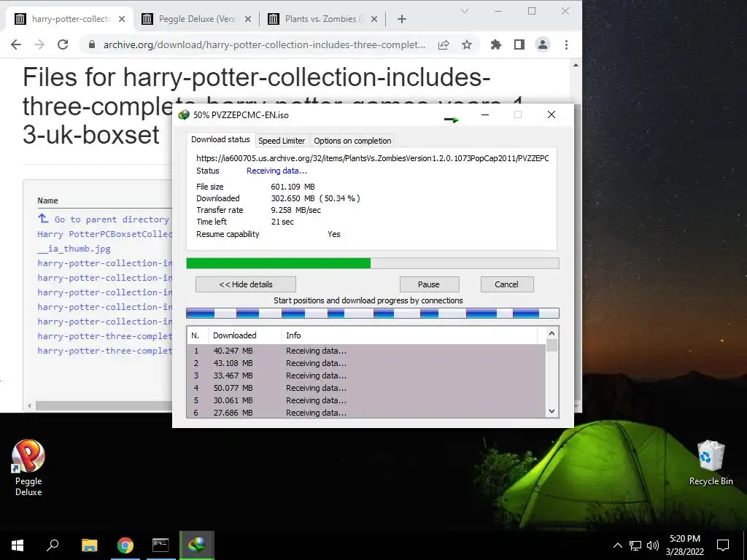
Task: Switch to Plants vs. Zombies browser tab
Action: (x=323, y=19)
